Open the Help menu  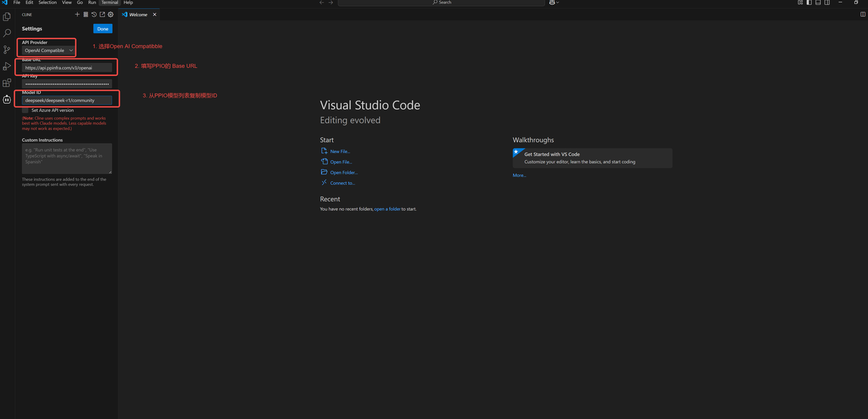(128, 3)
